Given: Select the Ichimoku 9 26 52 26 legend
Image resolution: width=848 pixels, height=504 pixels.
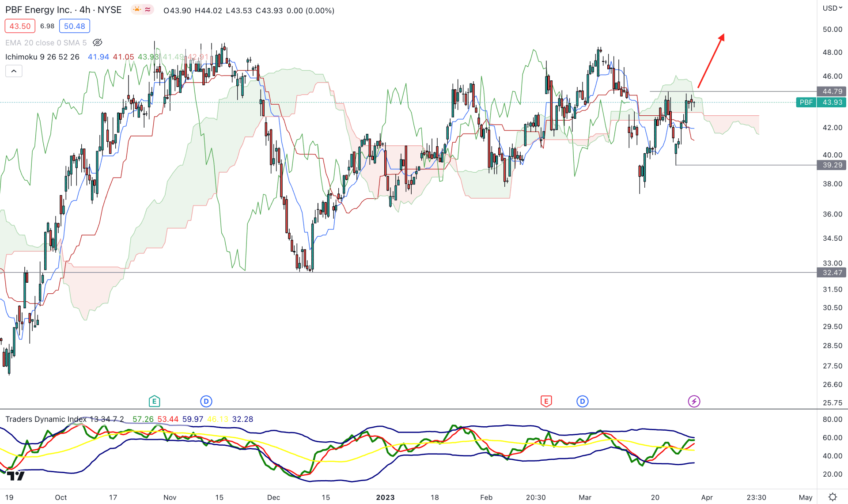Looking at the screenshot, I should pyautogui.click(x=42, y=57).
